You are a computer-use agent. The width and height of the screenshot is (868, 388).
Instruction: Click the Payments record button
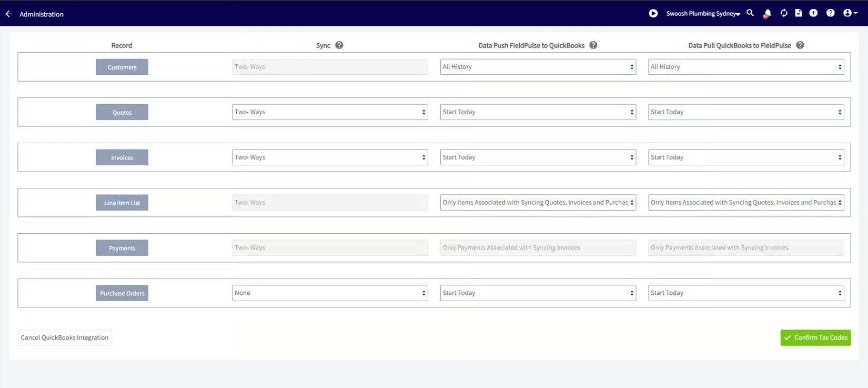click(122, 248)
